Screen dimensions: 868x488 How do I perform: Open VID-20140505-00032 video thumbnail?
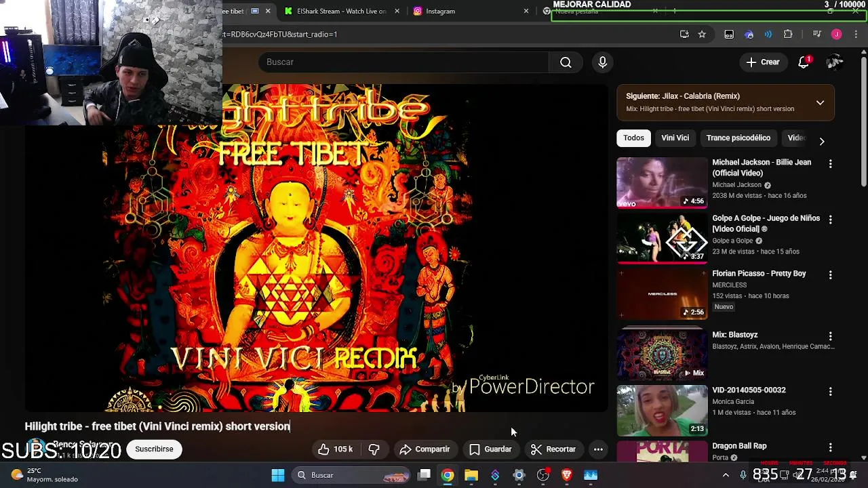662,411
